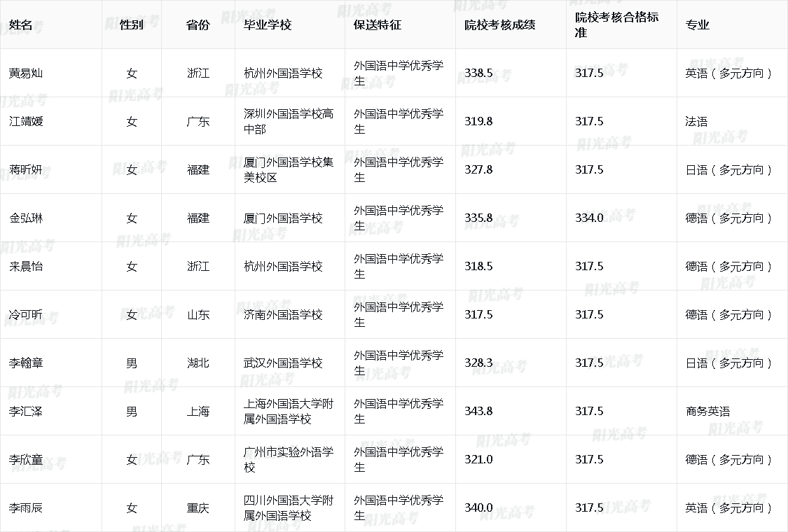
Task: Click score 338.5 in 黄易灿's row
Action: pyautogui.click(x=478, y=73)
